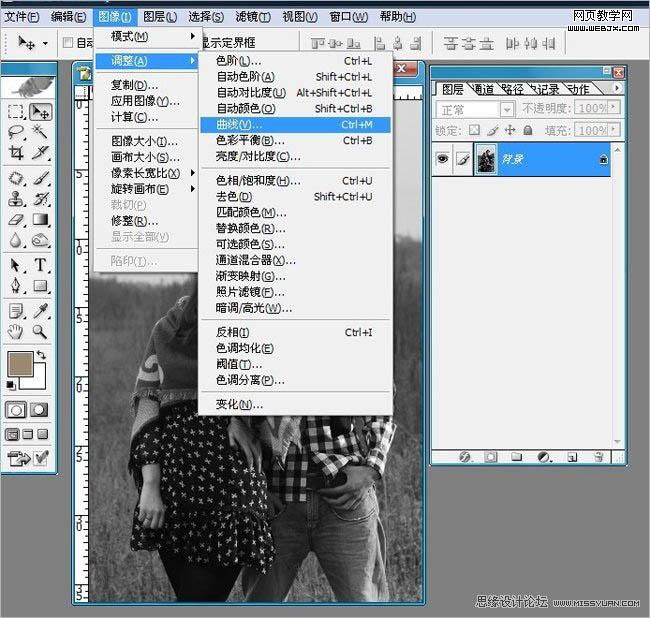
Task: Delete layer trash icon in Layers panel
Action: point(599,457)
